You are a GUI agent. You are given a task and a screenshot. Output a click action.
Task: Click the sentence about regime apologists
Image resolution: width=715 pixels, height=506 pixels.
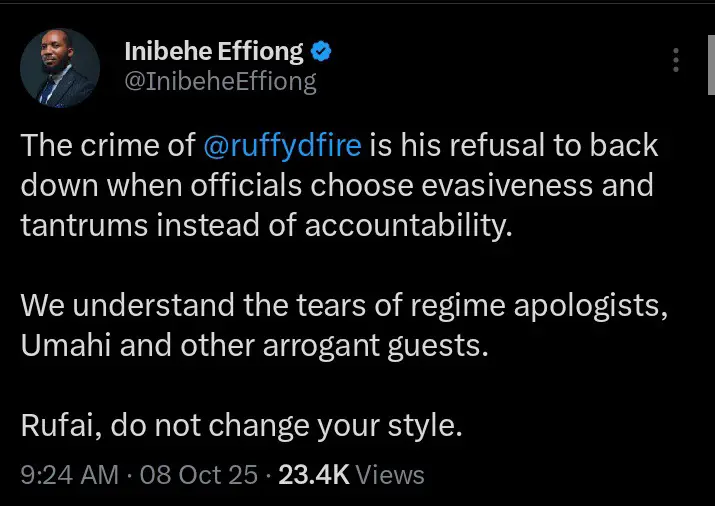point(343,306)
